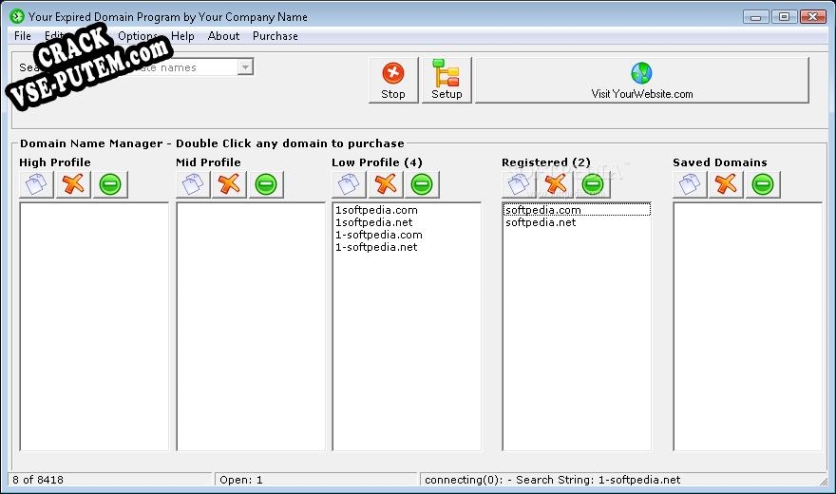The width and height of the screenshot is (836, 494).
Task: Delete selected Low Profile domain
Action: point(385,184)
